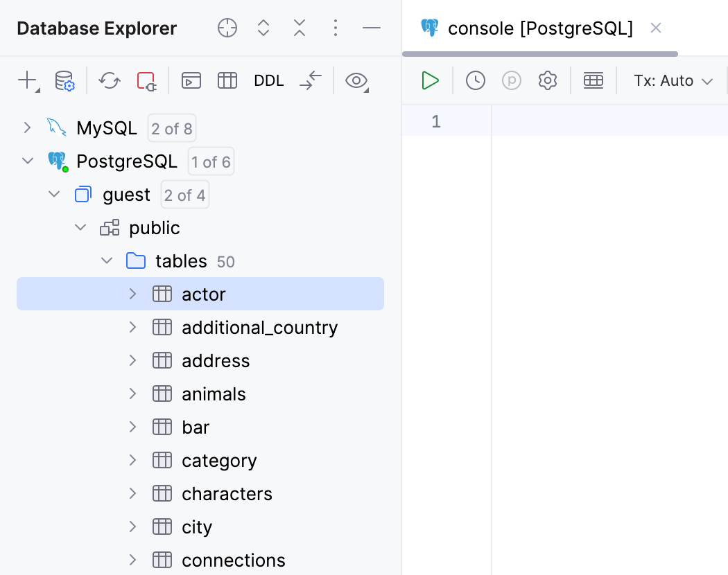Open Data Source Properties settings

(x=64, y=80)
